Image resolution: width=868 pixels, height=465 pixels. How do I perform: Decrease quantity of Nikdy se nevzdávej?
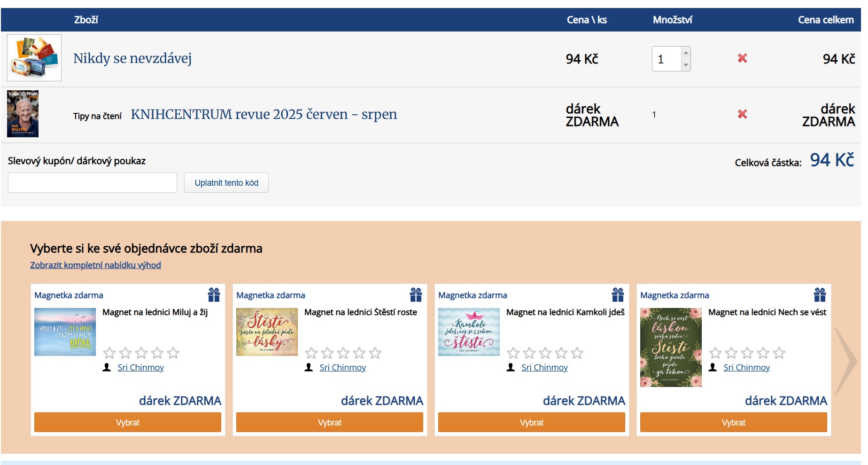[x=686, y=65]
